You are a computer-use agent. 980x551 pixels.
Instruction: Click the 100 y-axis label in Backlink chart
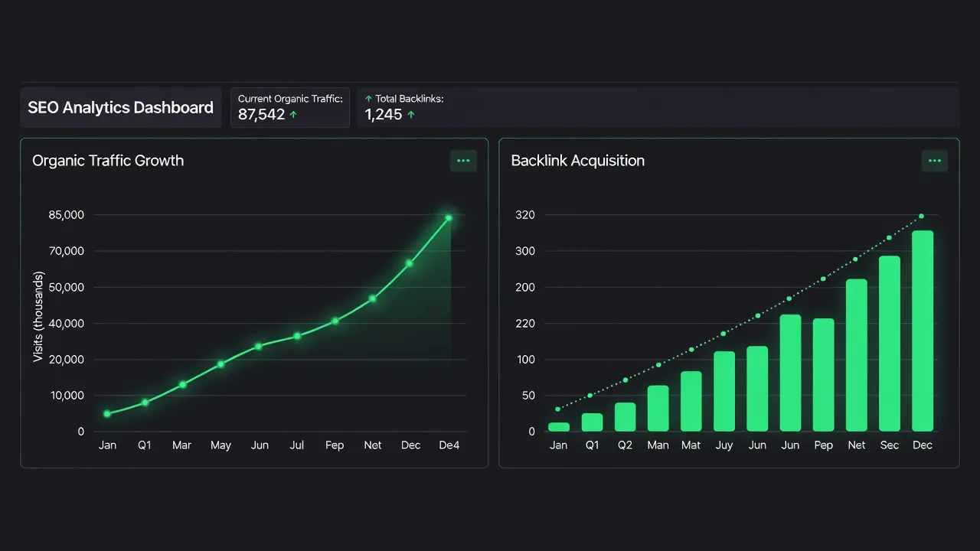click(x=525, y=360)
